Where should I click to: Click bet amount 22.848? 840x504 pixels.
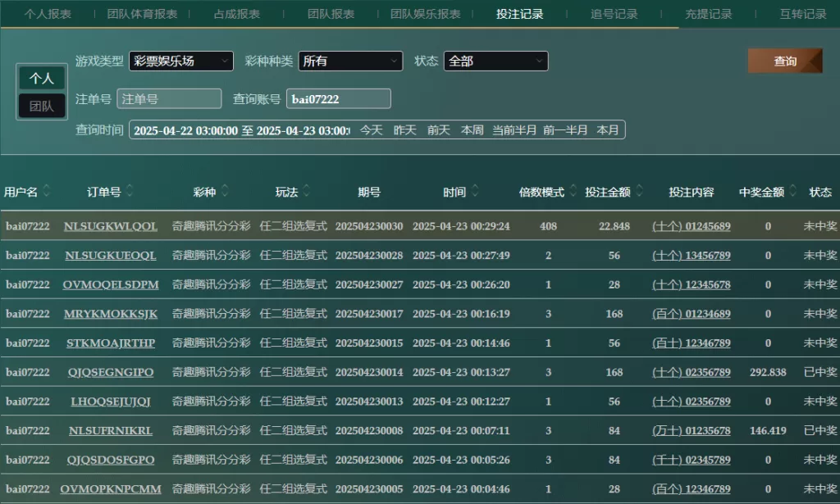pos(614,226)
